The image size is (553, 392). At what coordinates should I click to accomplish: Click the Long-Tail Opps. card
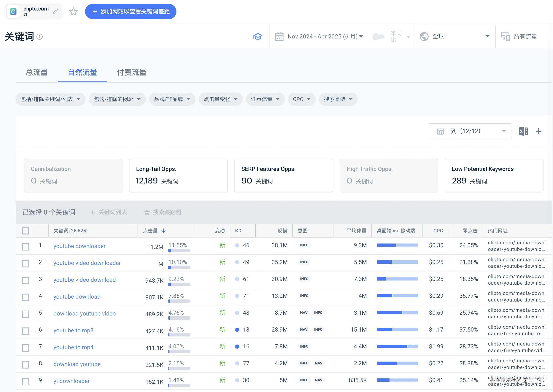[178, 175]
